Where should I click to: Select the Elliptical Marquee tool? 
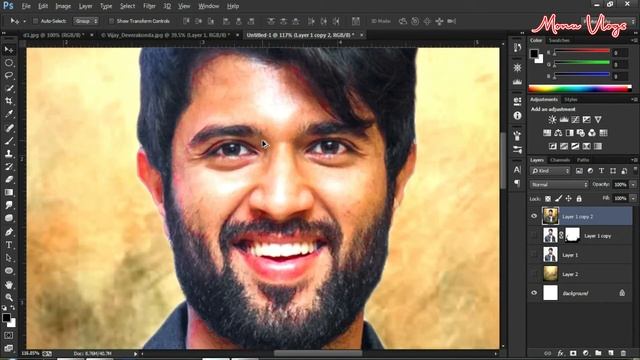click(x=9, y=63)
